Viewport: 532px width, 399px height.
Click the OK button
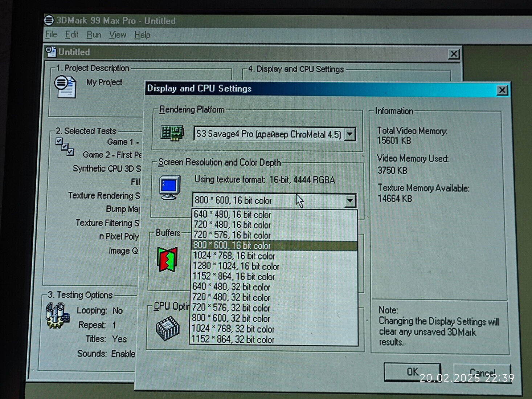point(412,372)
